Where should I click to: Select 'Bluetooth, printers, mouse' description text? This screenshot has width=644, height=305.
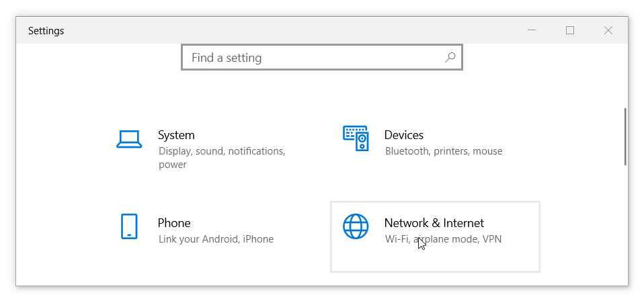coord(444,151)
